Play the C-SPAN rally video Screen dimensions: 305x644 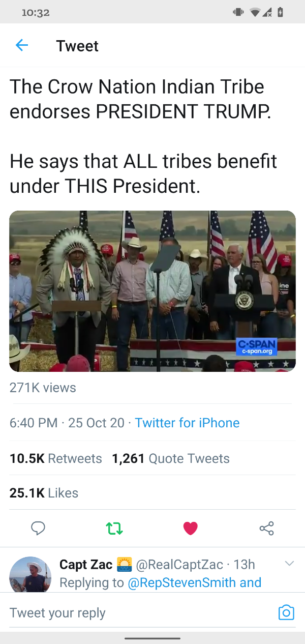(x=152, y=291)
